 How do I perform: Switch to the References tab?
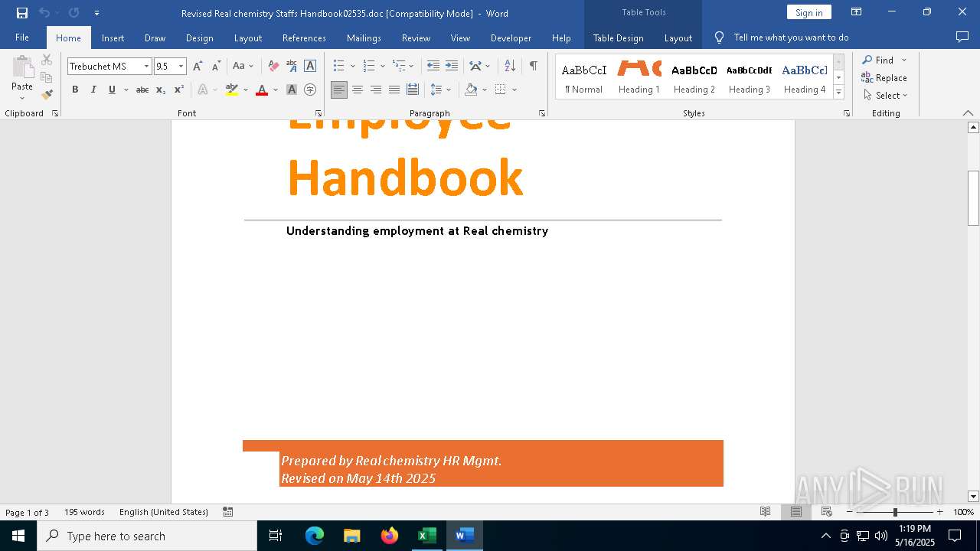(x=304, y=38)
